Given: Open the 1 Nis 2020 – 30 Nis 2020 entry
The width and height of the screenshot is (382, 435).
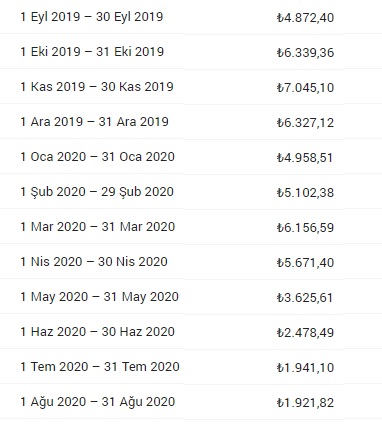Looking at the screenshot, I should pos(191,262).
